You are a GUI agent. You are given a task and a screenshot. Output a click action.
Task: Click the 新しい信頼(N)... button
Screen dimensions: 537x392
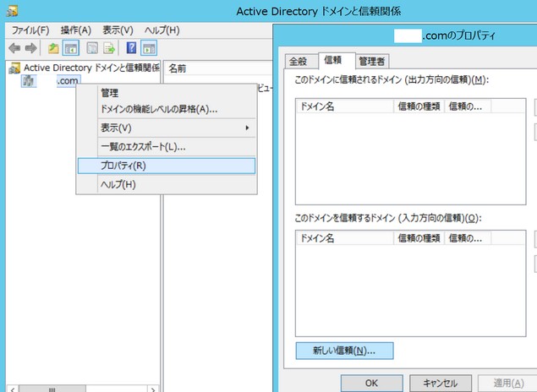(x=344, y=351)
